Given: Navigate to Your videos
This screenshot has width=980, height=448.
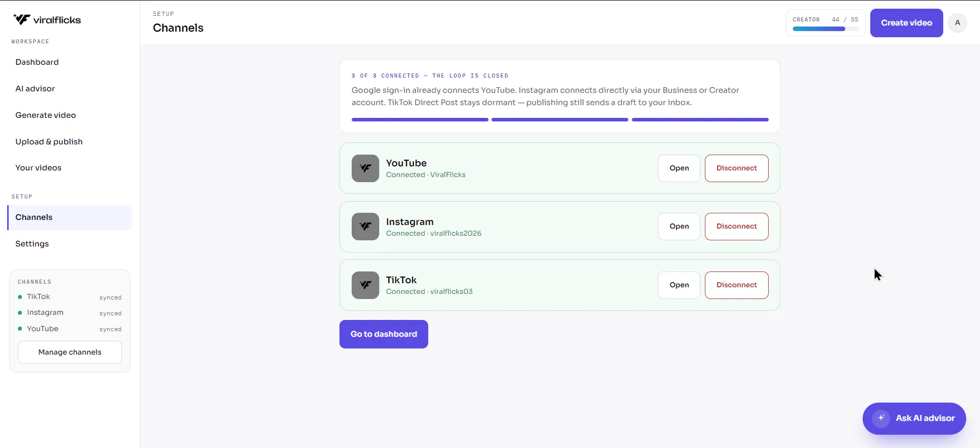Looking at the screenshot, I should pyautogui.click(x=70, y=168).
